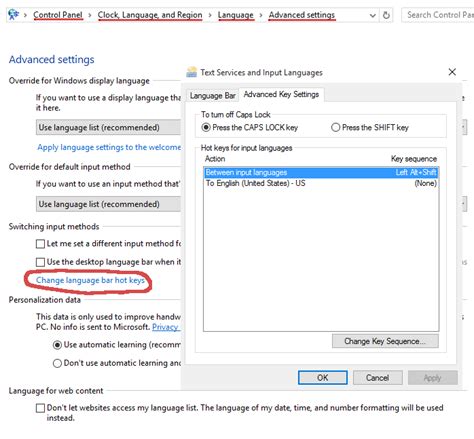Select Don't use automatic learning radio button
The image size is (474, 439).
57,363
